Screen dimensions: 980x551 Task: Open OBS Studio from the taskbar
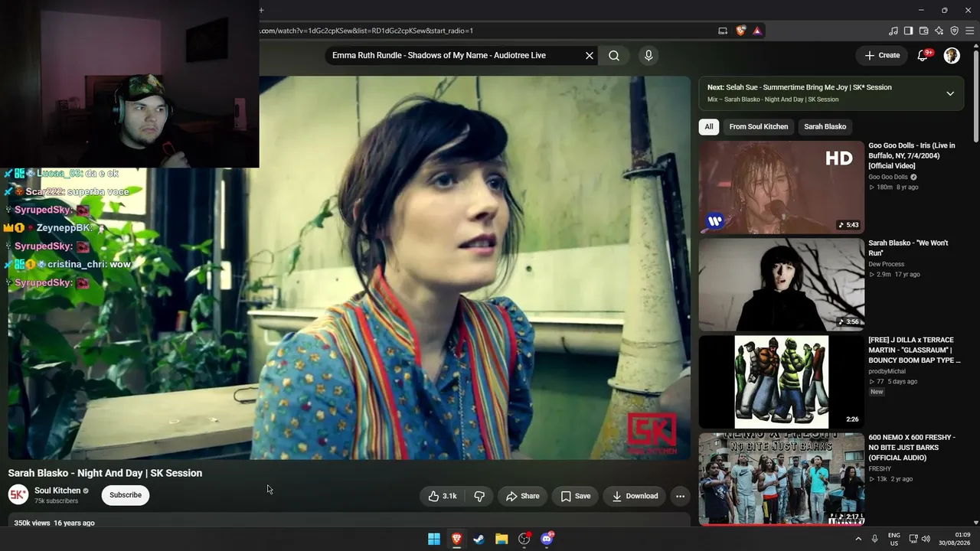coord(524,539)
